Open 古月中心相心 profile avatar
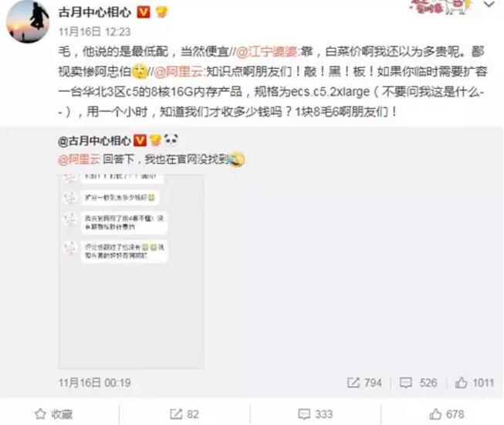The width and height of the screenshot is (504, 425). pyautogui.click(x=28, y=21)
